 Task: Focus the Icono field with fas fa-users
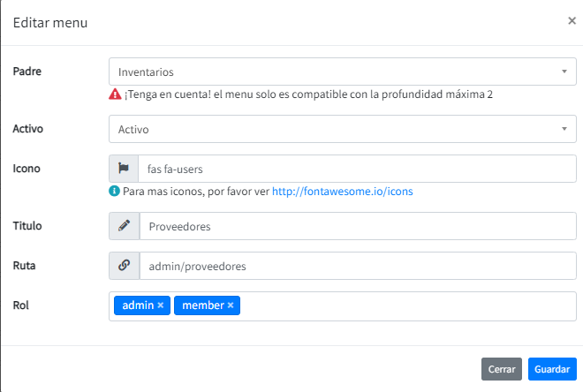[x=357, y=169]
